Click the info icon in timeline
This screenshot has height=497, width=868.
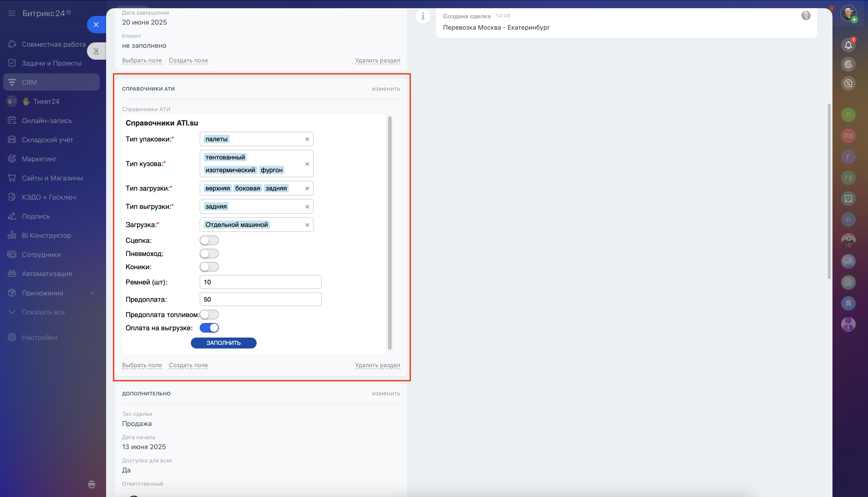coord(423,16)
